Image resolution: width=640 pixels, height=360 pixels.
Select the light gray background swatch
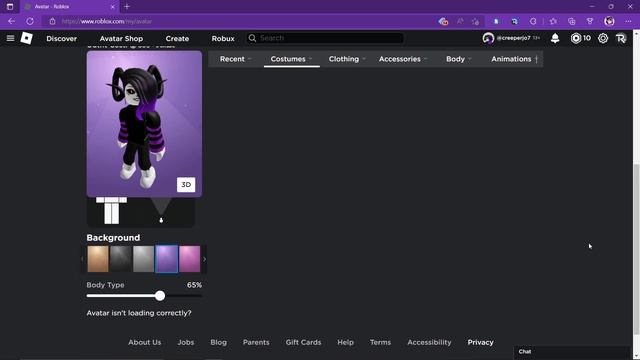click(x=144, y=259)
